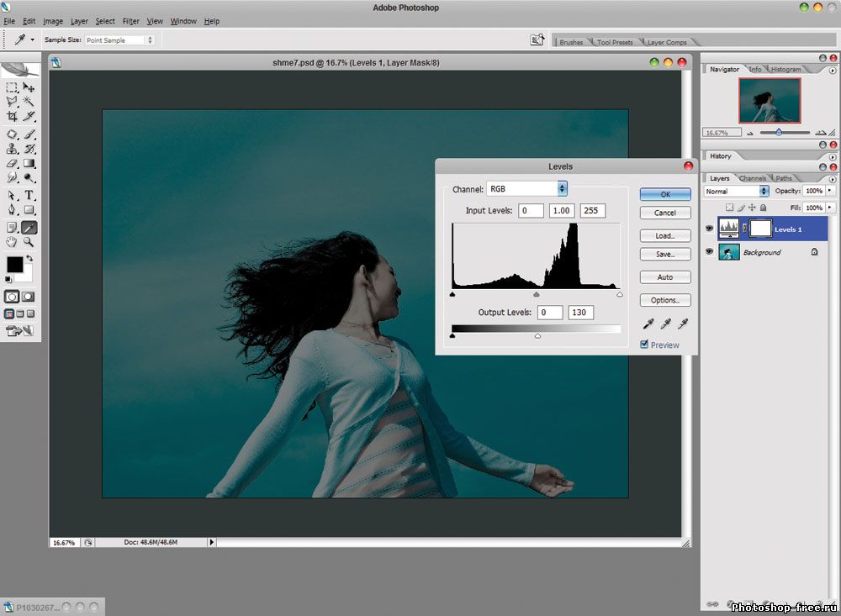Hide the Levels 1 layer visibility

coord(709,228)
